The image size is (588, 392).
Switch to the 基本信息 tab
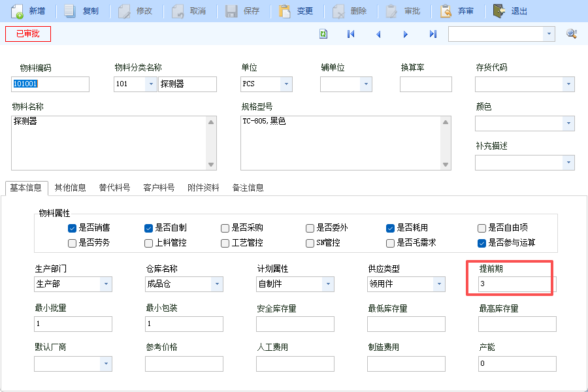(x=26, y=188)
